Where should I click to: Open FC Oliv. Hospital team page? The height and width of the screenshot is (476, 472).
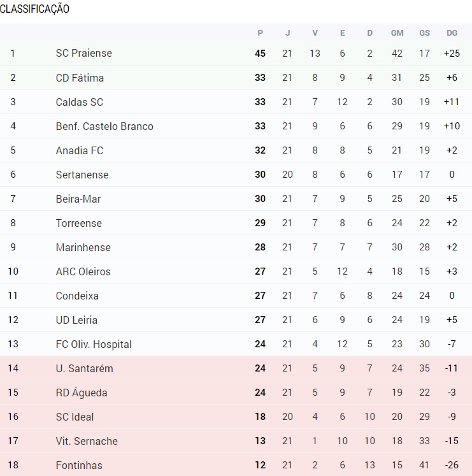94,344
